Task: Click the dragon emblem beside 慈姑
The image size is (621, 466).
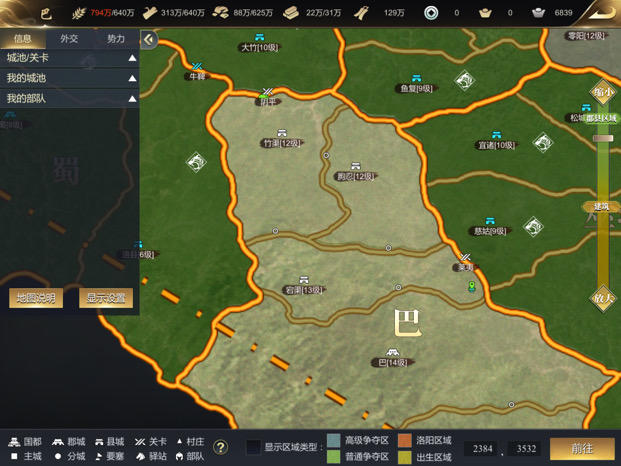Action: coord(533,226)
